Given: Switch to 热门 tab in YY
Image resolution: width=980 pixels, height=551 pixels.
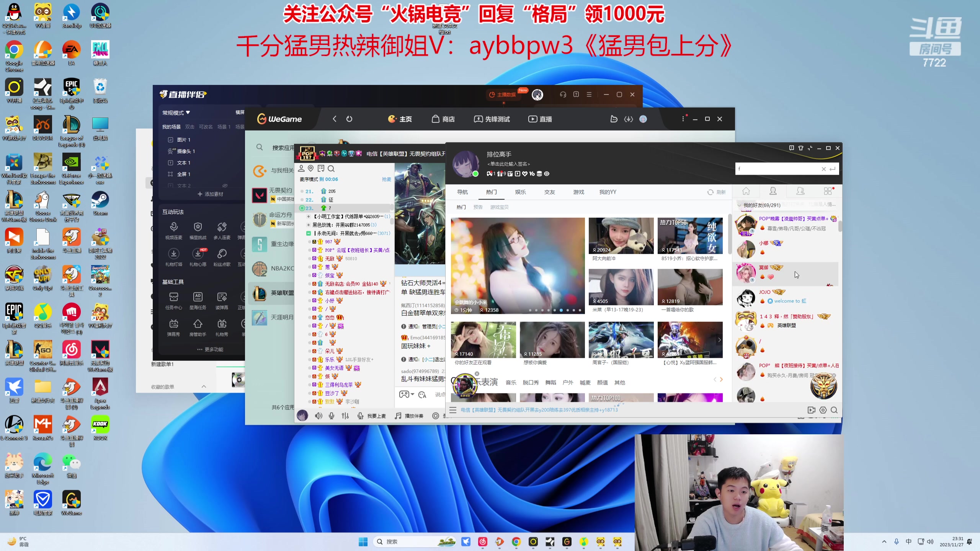Looking at the screenshot, I should click(x=492, y=192).
